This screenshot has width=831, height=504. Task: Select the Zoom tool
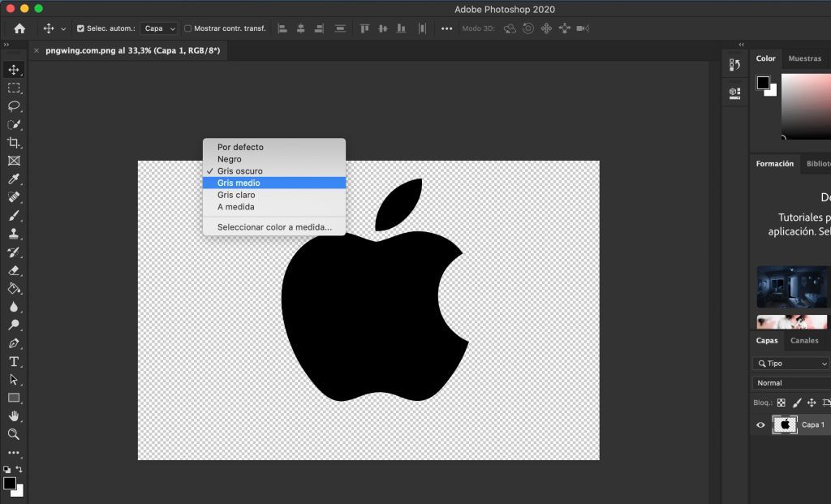pyautogui.click(x=14, y=434)
